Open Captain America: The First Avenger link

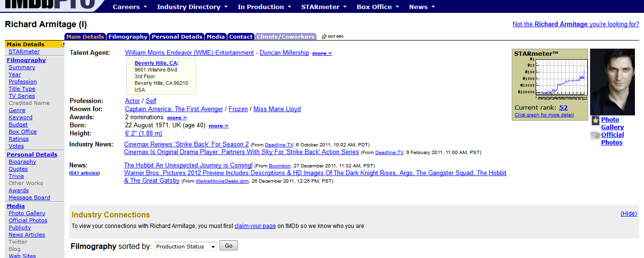[x=174, y=109]
